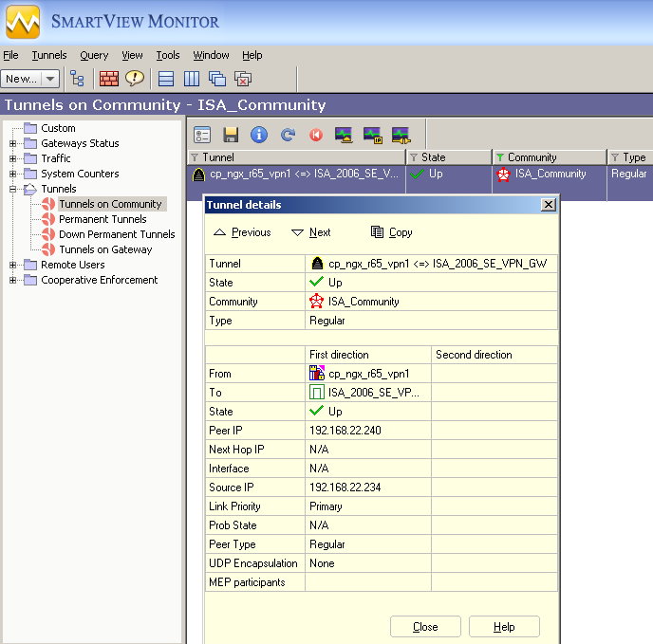Screen dimensions: 653x644
Task: Click the blue info icon in the tunnels toolbar
Action: pyautogui.click(x=259, y=136)
